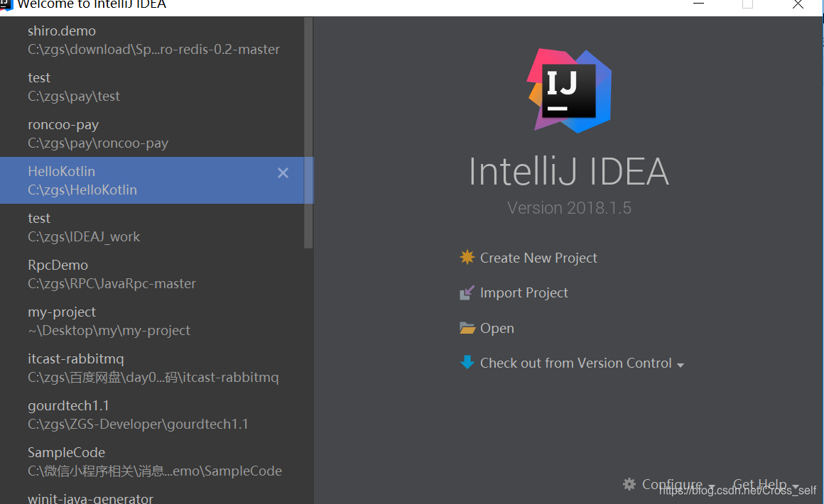
Task: Close the Welcome to IntelliJ IDEA window
Action: click(x=798, y=4)
